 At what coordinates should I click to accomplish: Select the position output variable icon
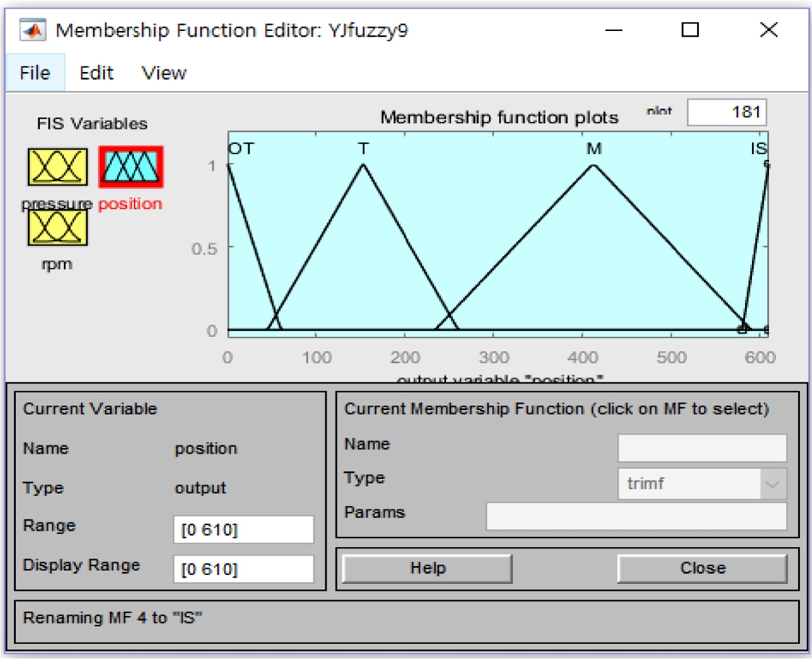coord(131,167)
